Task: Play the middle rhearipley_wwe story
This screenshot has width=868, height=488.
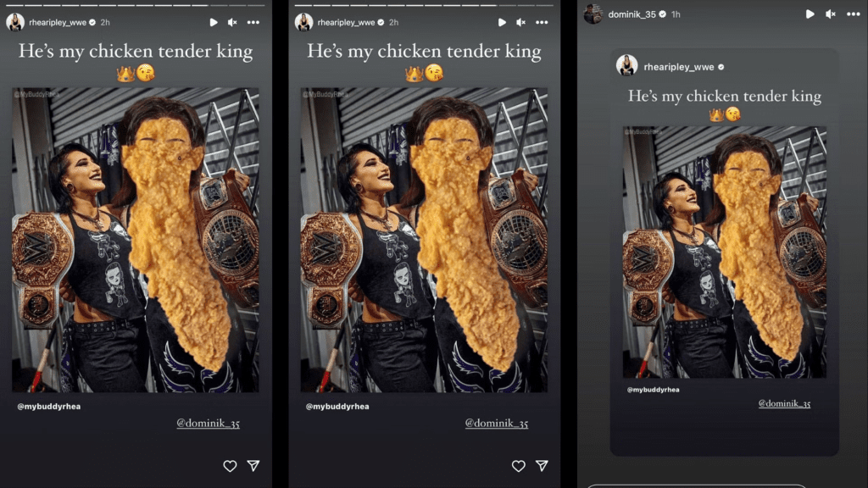Action: pyautogui.click(x=502, y=23)
